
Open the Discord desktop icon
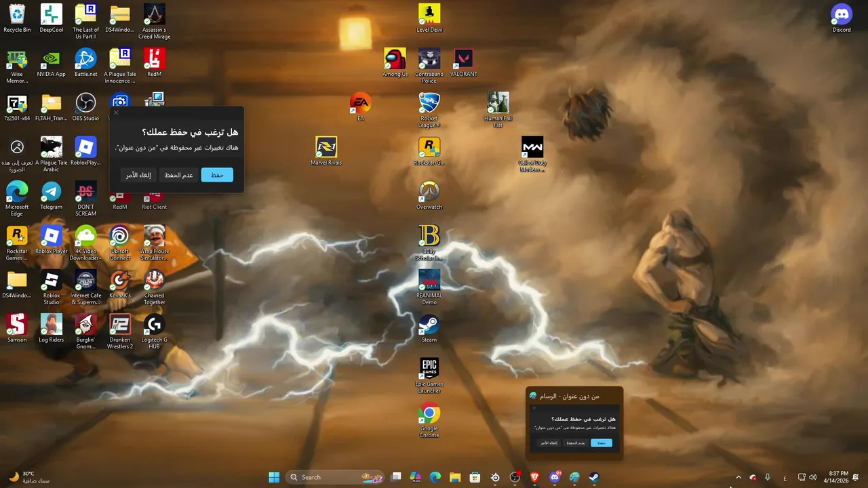point(842,18)
